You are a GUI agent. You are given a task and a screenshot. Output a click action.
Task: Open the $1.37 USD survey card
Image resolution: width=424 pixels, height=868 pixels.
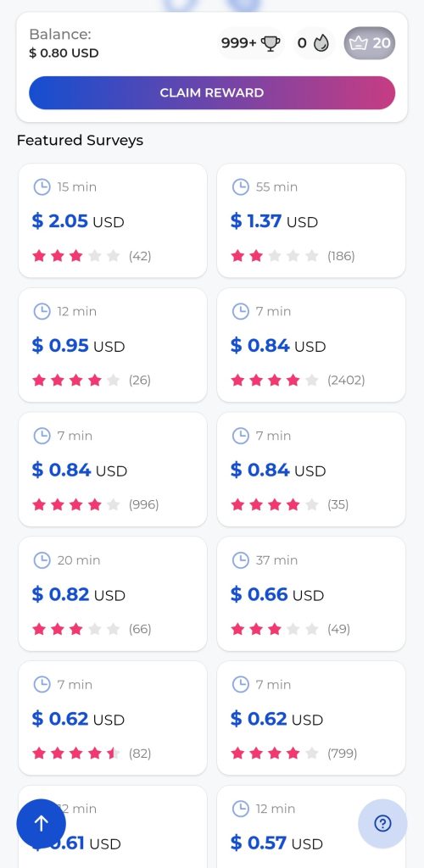311,220
